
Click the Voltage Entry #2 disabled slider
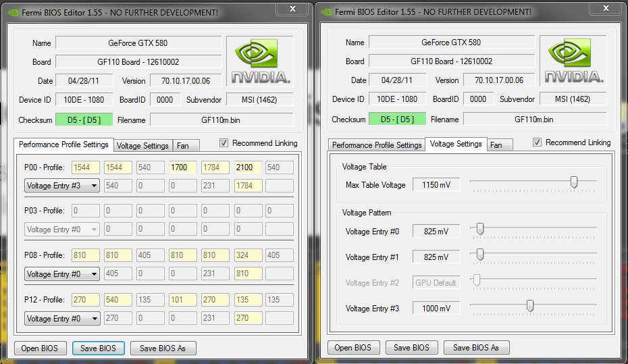[533, 280]
